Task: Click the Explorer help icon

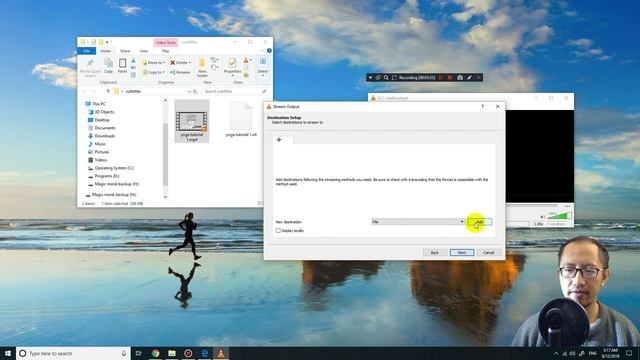Action: 269,51
